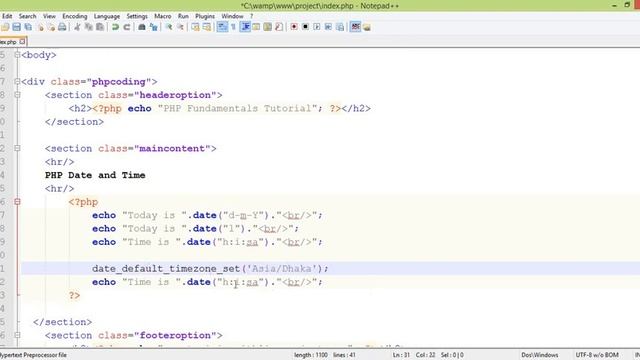Save the current file with the floppy icon
The width and height of the screenshot is (640, 360).
tap(16, 27)
